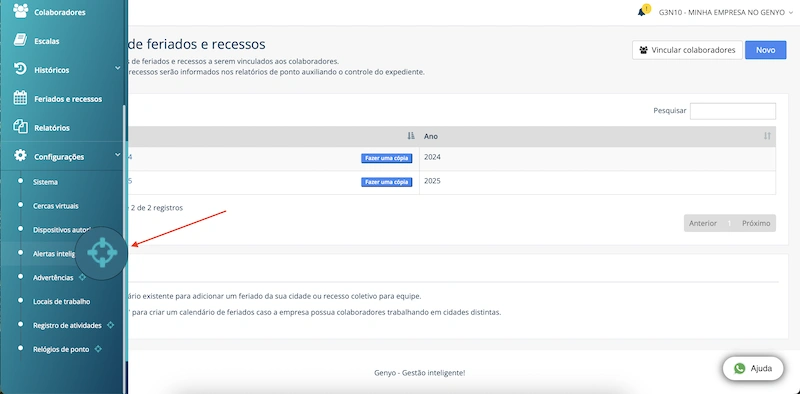Open the notification bell icon
This screenshot has height=394, width=800.
pos(642,12)
